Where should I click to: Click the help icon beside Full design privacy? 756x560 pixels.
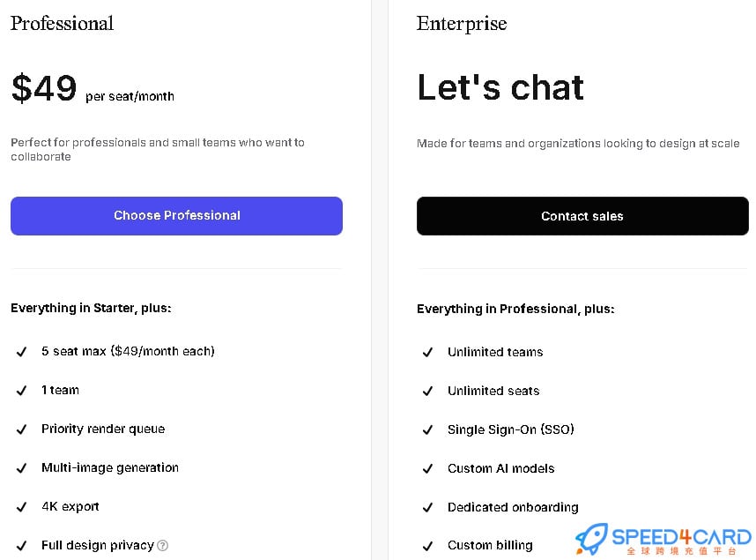pos(163,546)
